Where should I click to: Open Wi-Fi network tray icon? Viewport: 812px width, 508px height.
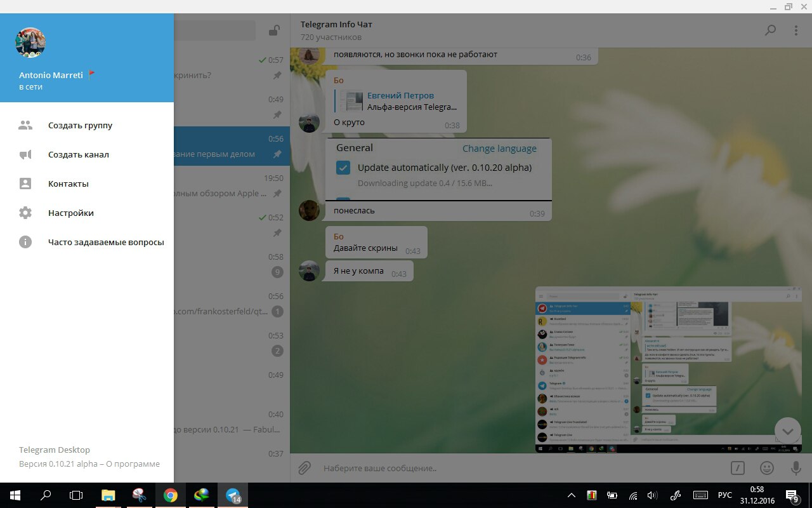coord(632,495)
